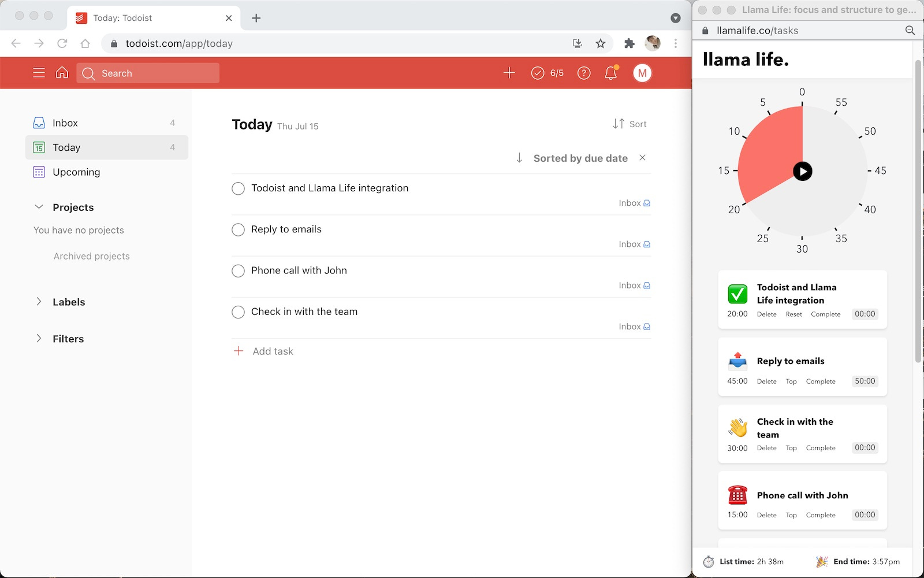Screen dimensions: 924x578
Task: Start the Llama Life timer play button
Action: pyautogui.click(x=802, y=171)
